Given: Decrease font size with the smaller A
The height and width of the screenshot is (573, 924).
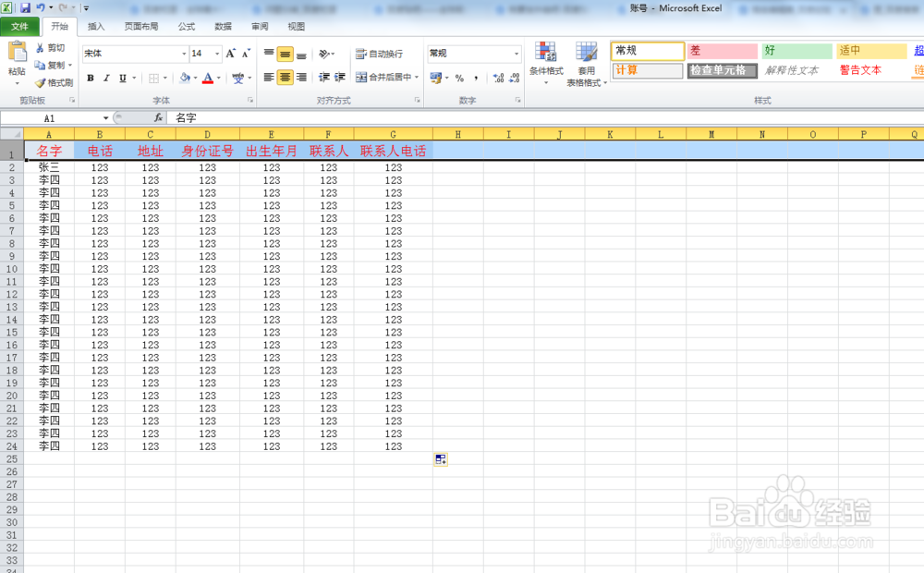Looking at the screenshot, I should click(246, 54).
